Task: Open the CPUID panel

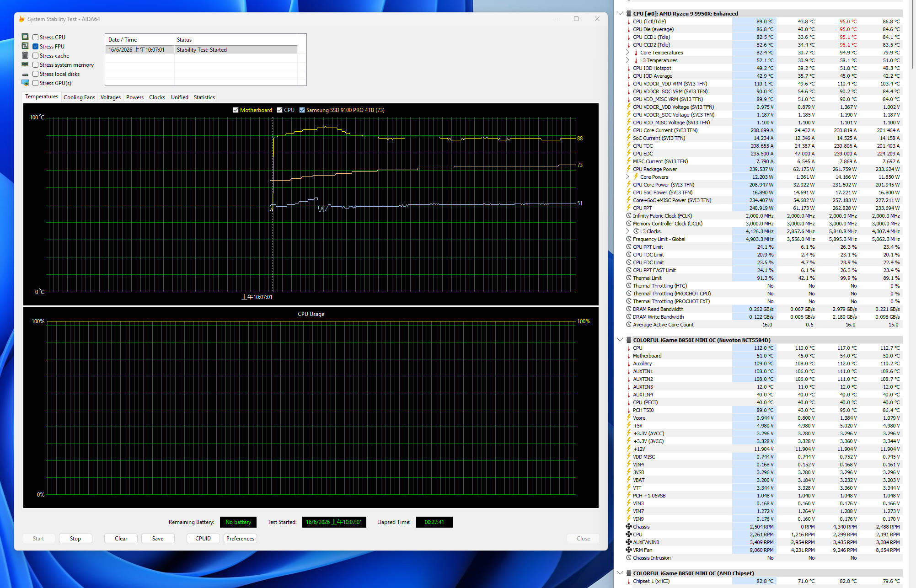Action: (x=203, y=539)
